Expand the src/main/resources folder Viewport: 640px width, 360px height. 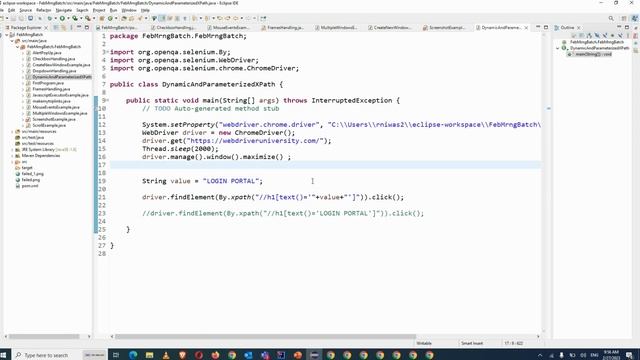[x=12, y=131]
